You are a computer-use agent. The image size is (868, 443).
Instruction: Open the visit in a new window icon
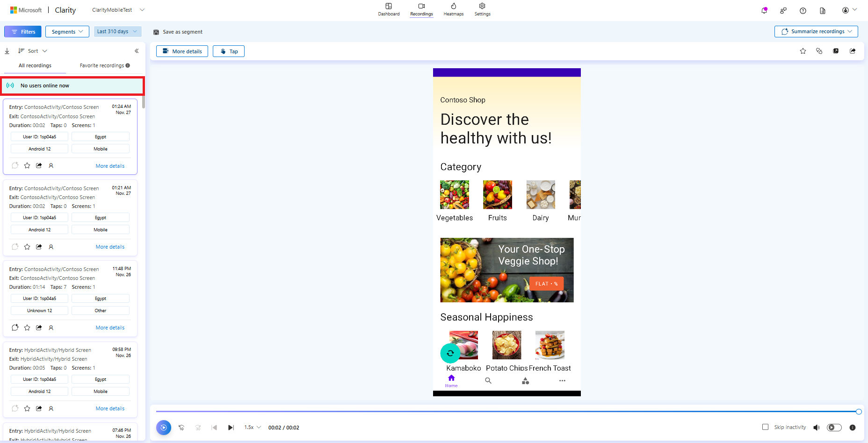(836, 51)
